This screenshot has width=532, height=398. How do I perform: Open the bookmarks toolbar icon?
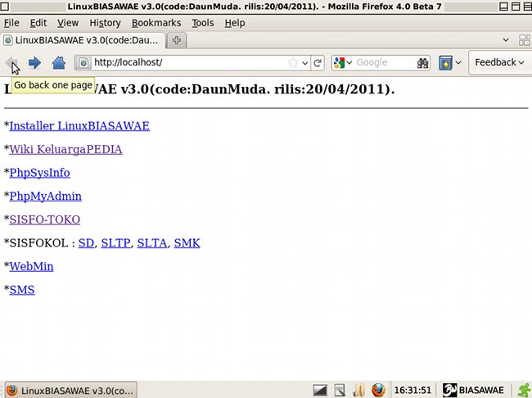coord(445,63)
